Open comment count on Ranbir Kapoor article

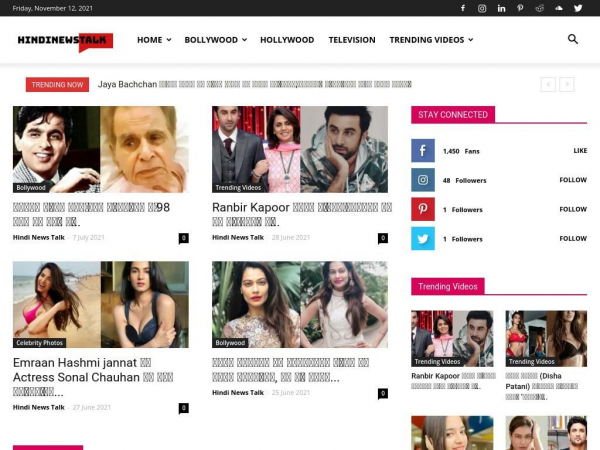point(383,238)
